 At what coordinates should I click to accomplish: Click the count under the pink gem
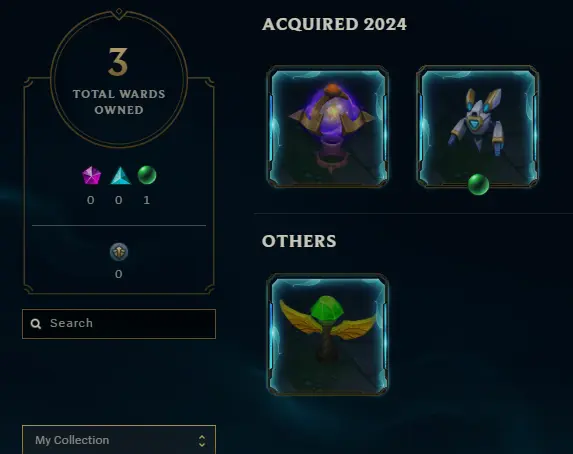[91, 200]
